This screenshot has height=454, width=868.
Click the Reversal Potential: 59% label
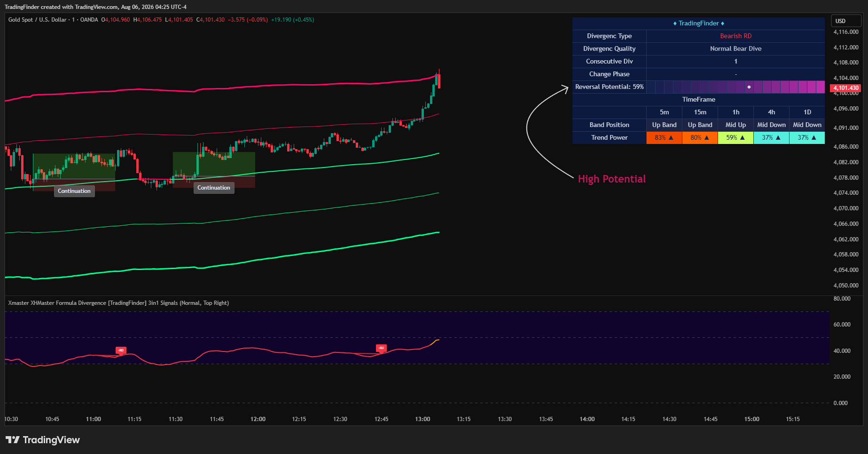pyautogui.click(x=609, y=87)
